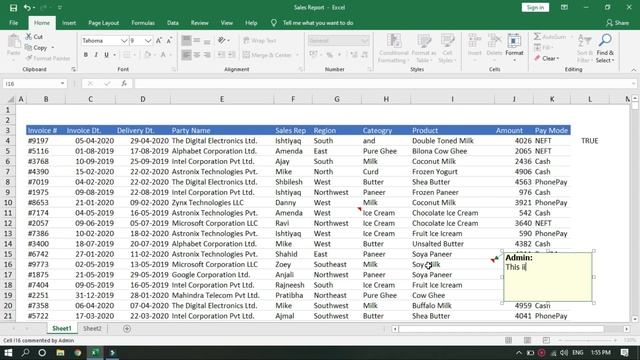Click the Copy button

click(x=36, y=48)
